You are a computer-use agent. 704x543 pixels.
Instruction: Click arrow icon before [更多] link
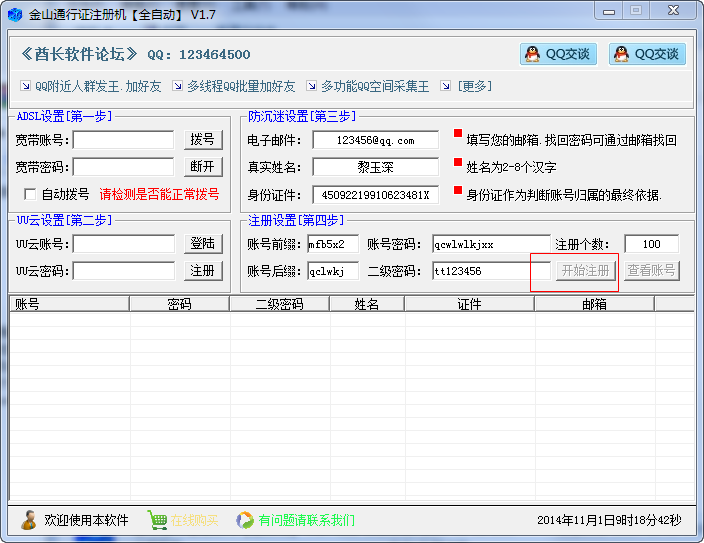[445, 86]
